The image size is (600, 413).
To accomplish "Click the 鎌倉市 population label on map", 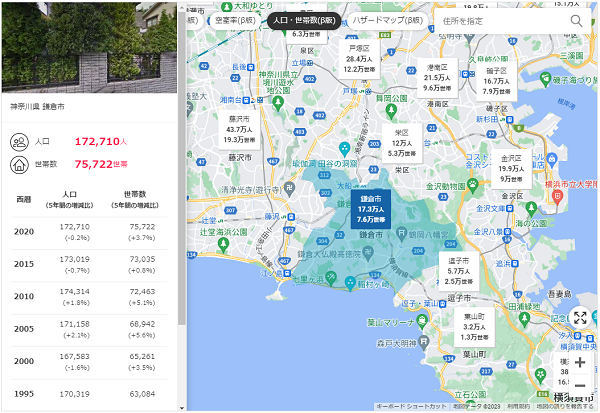I will point(371,209).
